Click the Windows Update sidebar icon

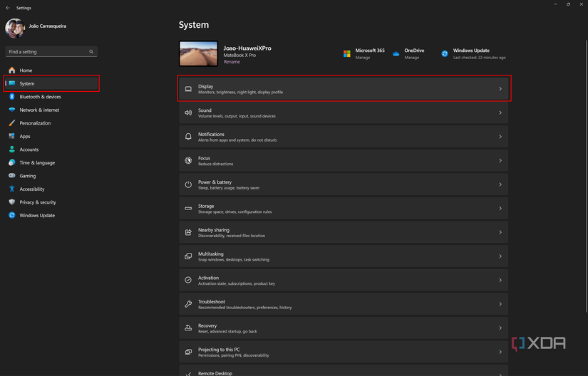(x=12, y=215)
